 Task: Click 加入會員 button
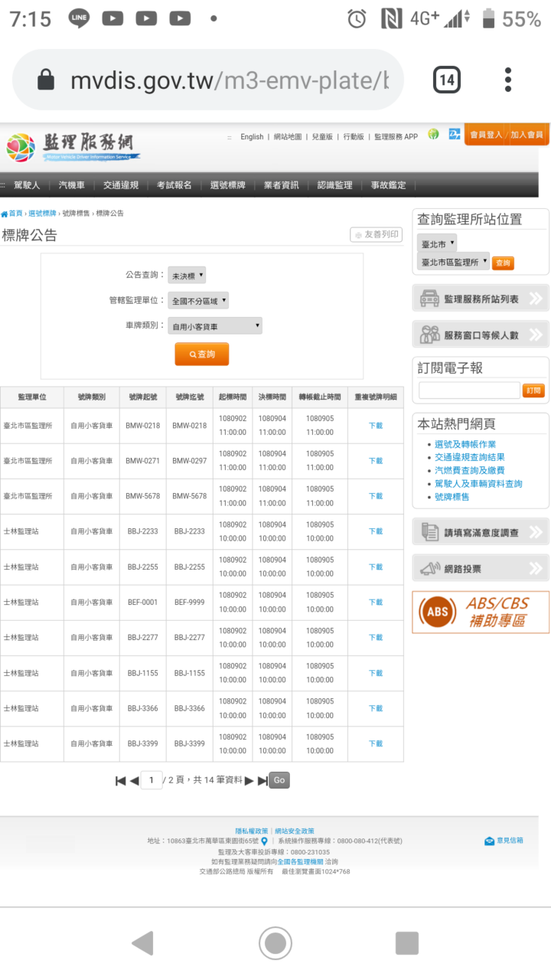527,135
